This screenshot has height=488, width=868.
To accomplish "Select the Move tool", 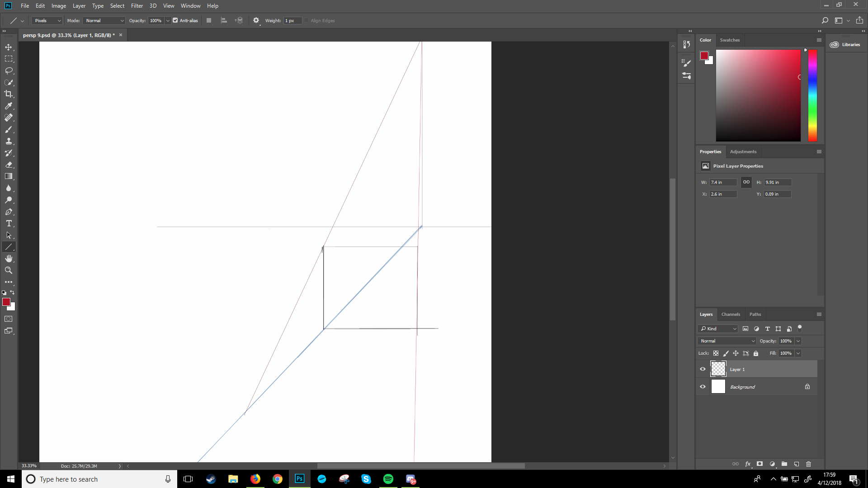I will tap(9, 47).
